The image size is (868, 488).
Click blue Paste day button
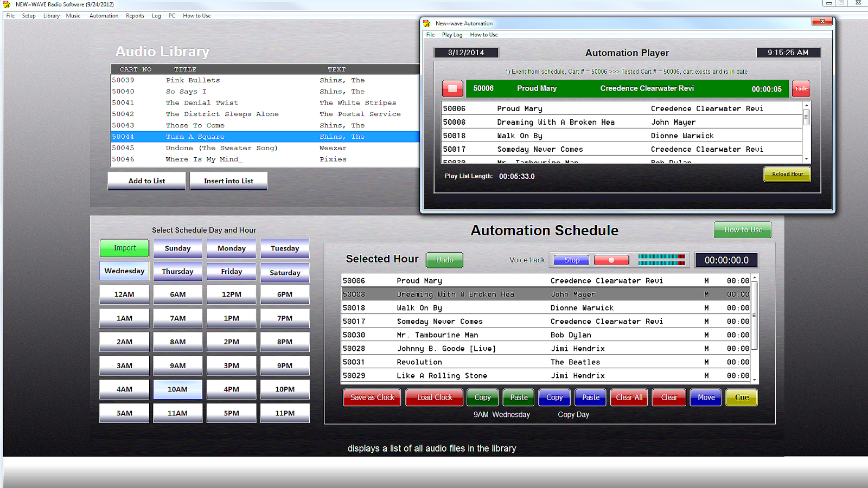pos(591,397)
